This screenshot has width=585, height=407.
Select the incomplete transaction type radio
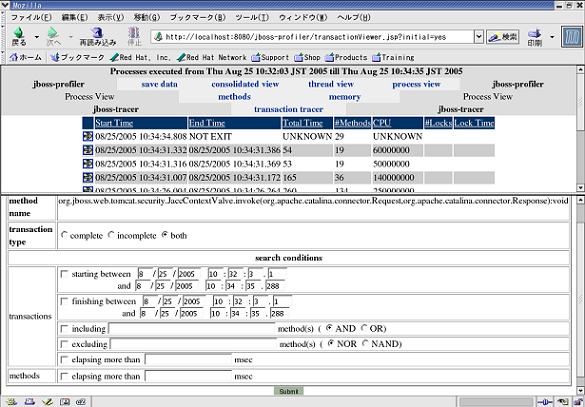pyautogui.click(x=111, y=235)
